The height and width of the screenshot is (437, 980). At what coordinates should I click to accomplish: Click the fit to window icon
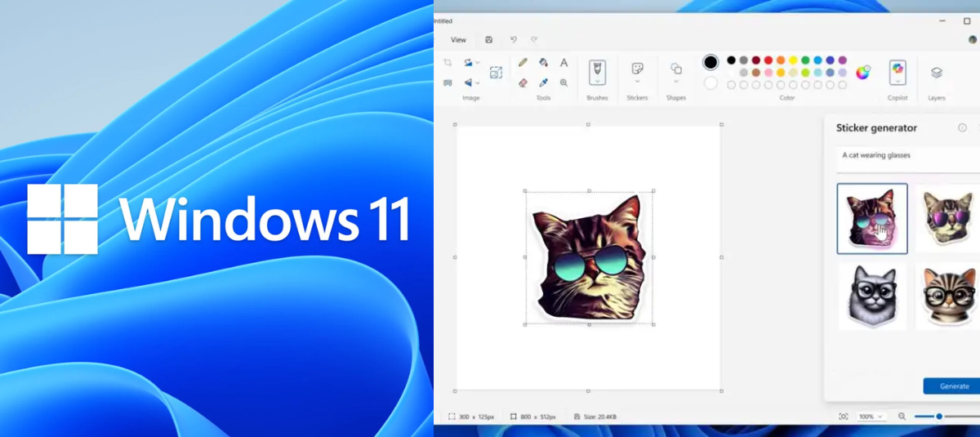pyautogui.click(x=844, y=417)
